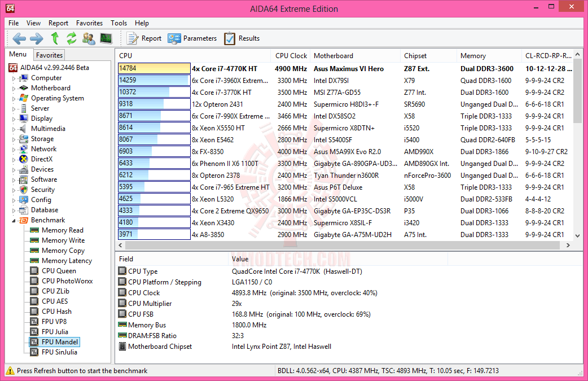Open Memory Copy benchmark
The image size is (588, 381).
click(63, 251)
